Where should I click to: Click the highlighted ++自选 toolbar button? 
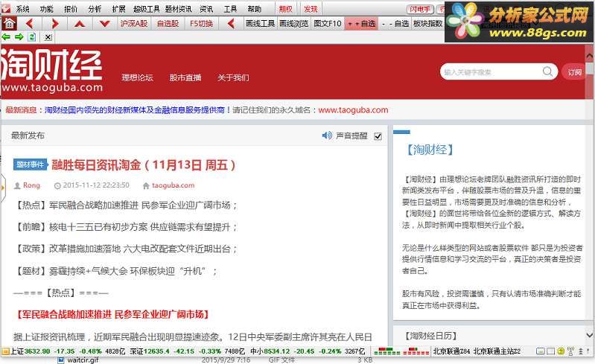[x=361, y=24]
